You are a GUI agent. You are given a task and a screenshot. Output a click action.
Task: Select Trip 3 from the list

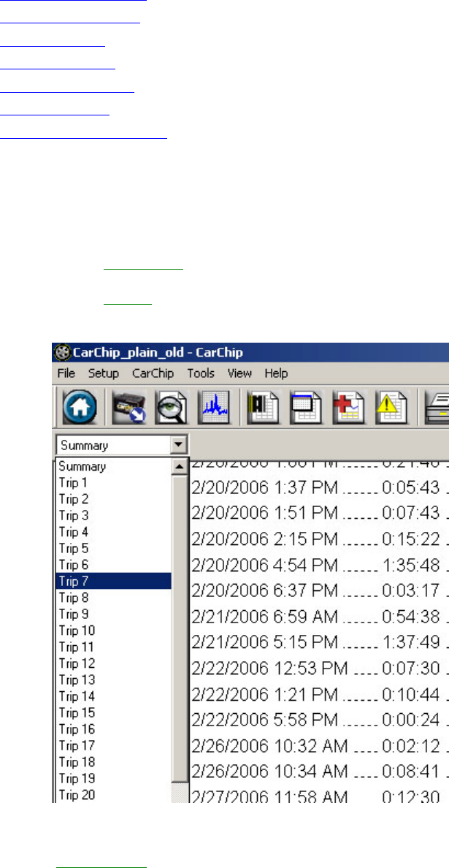[113, 515]
